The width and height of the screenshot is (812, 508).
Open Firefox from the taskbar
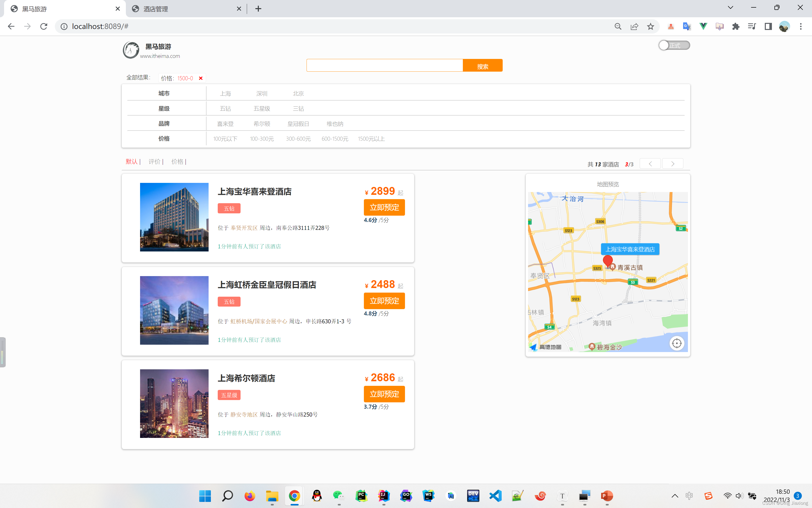point(250,496)
